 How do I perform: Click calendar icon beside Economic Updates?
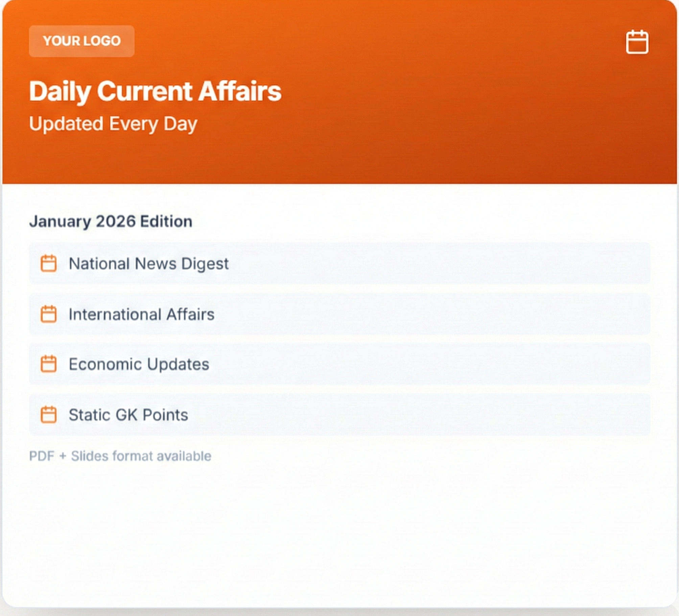(x=49, y=364)
